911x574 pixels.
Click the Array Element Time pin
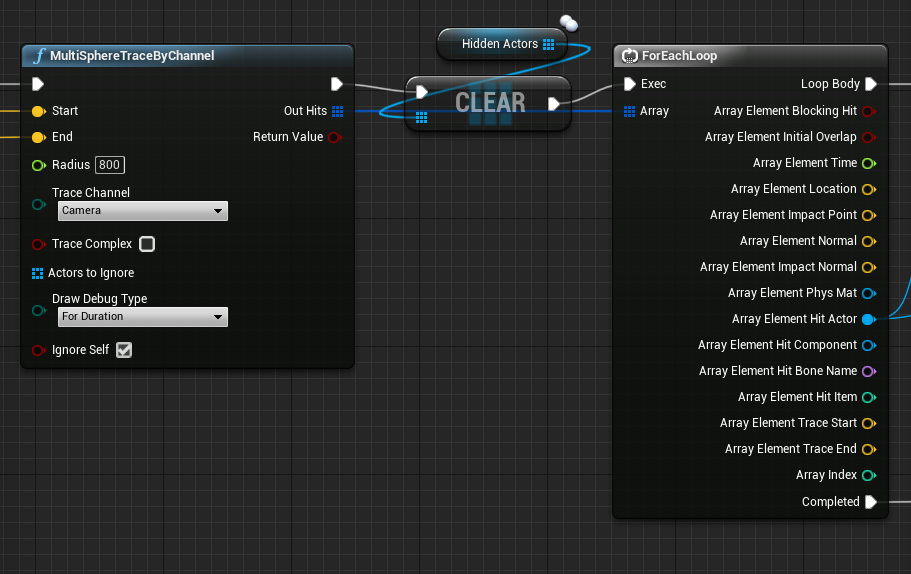point(869,163)
